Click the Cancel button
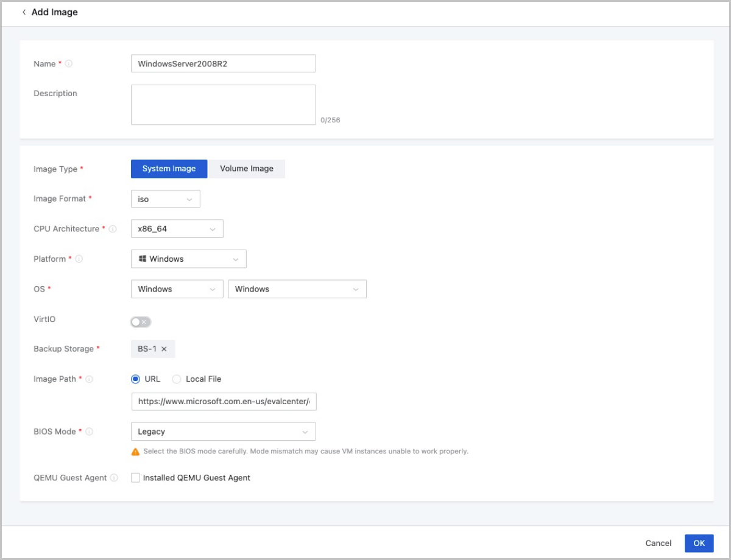Image resolution: width=731 pixels, height=560 pixels. pos(659,543)
